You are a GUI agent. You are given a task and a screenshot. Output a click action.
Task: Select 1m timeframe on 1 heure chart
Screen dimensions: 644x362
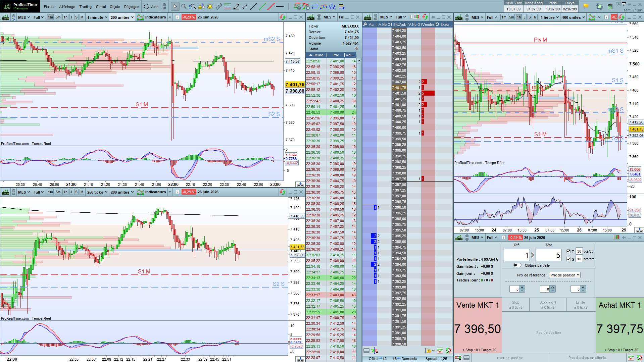(x=504, y=17)
